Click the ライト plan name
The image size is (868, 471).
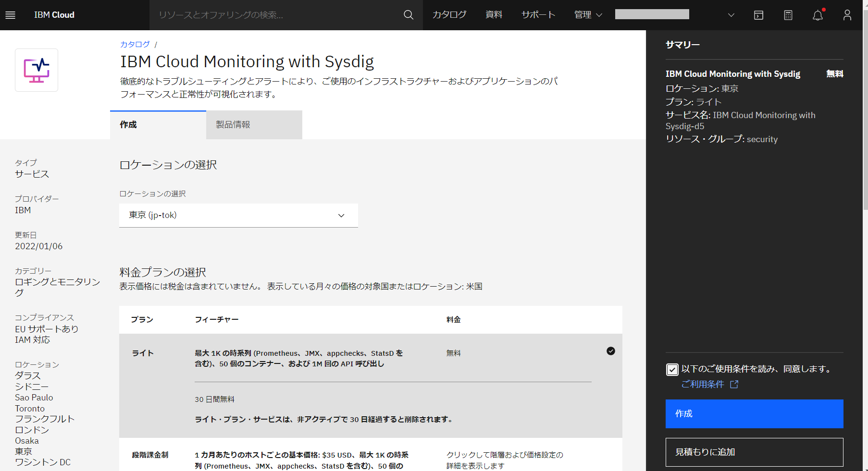(143, 353)
